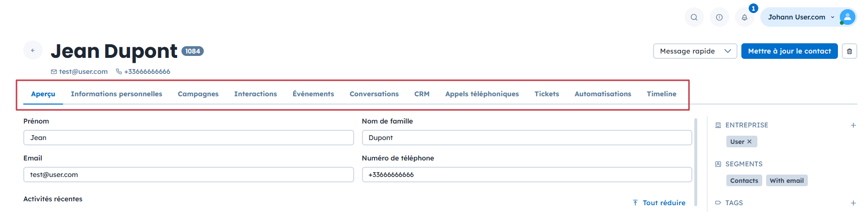
Task: Collapse activities with Tout réduire
Action: pos(659,203)
